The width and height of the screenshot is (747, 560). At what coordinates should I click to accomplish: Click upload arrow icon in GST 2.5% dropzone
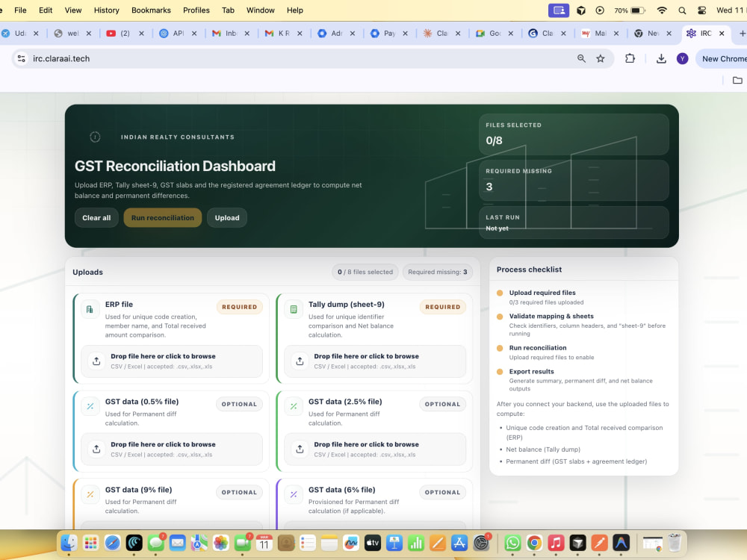tap(300, 449)
